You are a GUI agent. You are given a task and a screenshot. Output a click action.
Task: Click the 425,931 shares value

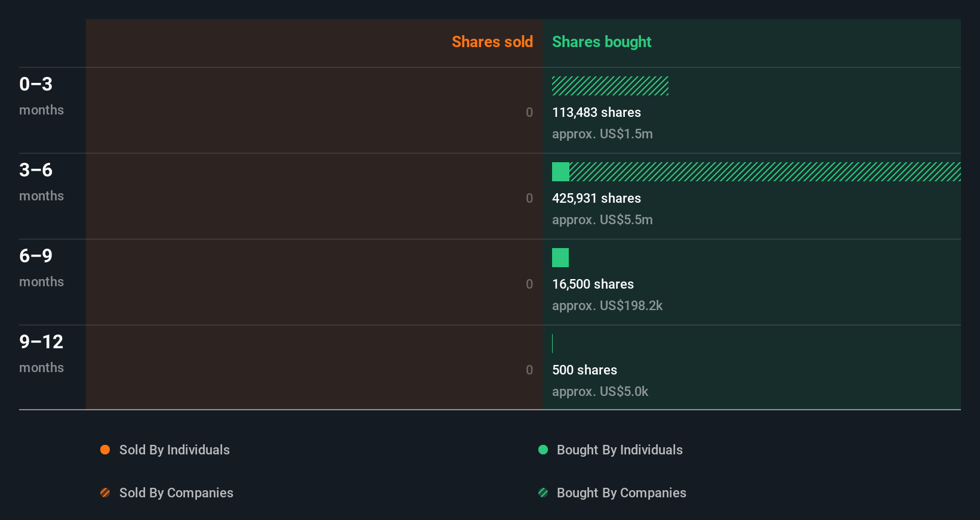(x=596, y=198)
